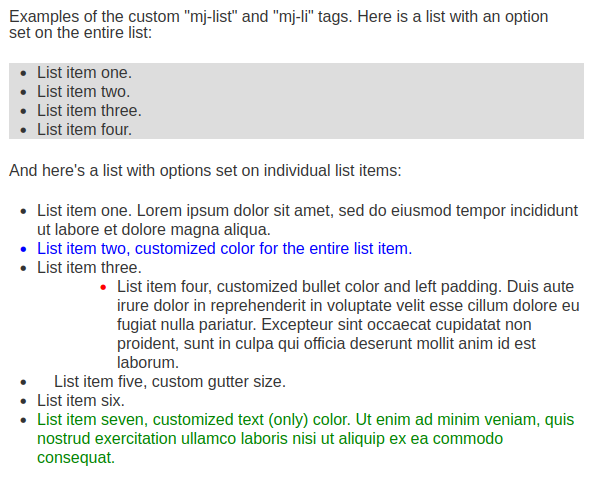Click bullet next to 'List item five'
Viewport: 593px width, 481px height.
click(23, 382)
